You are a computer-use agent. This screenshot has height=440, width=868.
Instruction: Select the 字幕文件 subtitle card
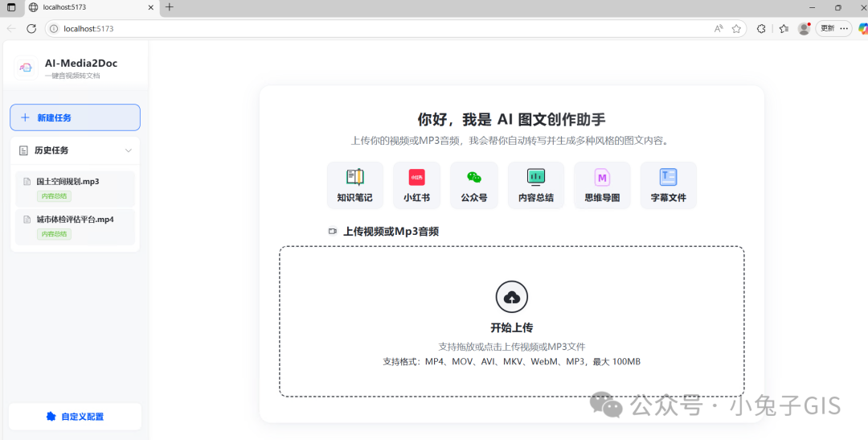pyautogui.click(x=668, y=186)
